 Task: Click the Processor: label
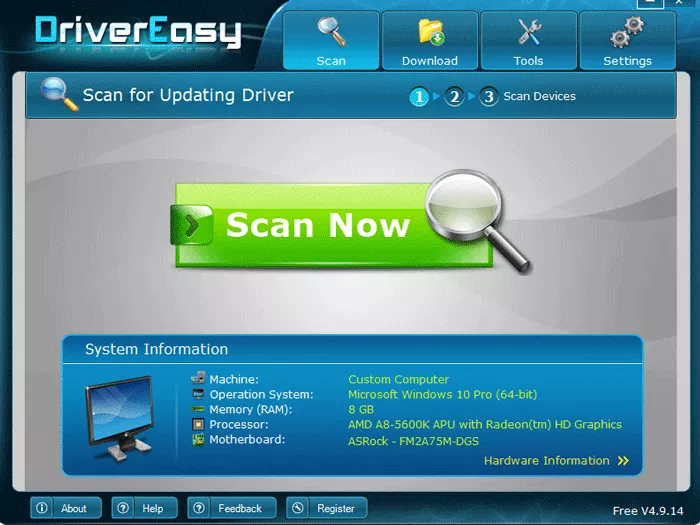(x=239, y=425)
